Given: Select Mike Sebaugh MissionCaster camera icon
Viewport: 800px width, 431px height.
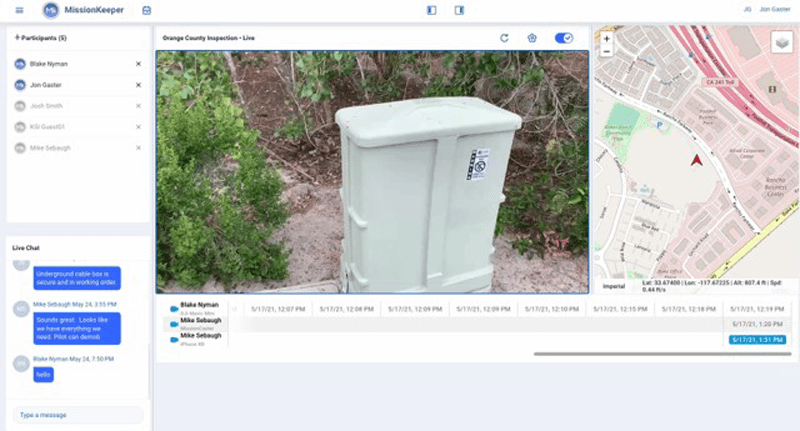Looking at the screenshot, I should coord(174,324).
